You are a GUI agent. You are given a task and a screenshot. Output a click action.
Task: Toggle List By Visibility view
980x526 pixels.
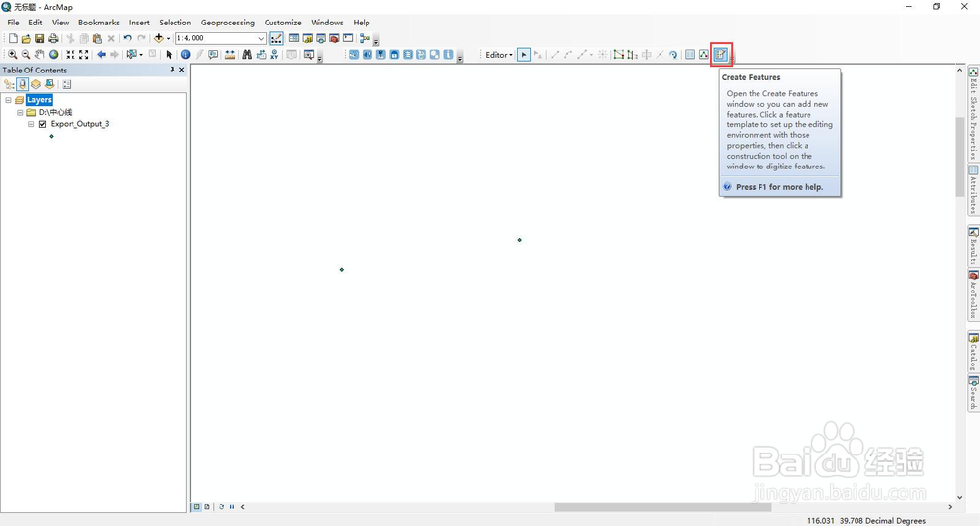tap(35, 84)
